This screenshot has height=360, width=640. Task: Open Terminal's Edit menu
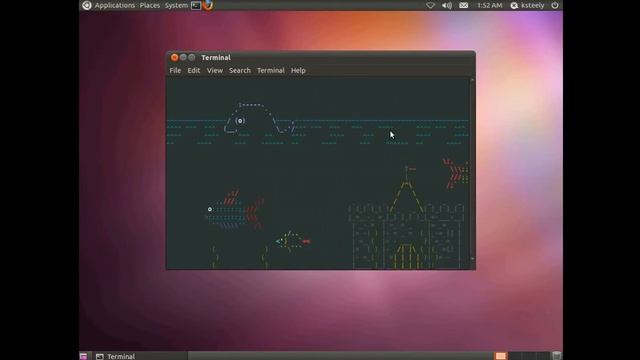click(193, 70)
